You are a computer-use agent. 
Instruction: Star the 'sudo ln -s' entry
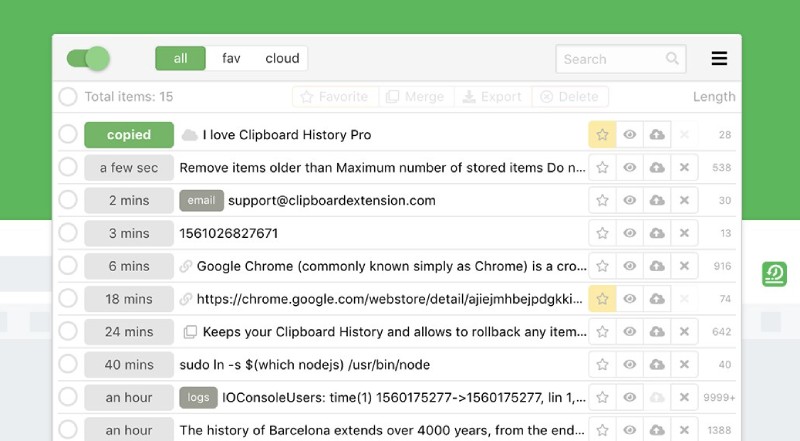[603, 364]
